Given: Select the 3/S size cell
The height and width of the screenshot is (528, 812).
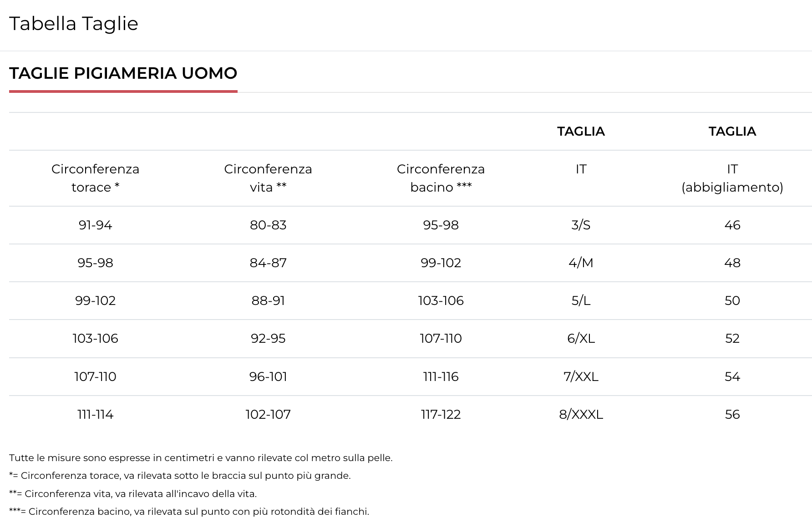Looking at the screenshot, I should point(581,225).
